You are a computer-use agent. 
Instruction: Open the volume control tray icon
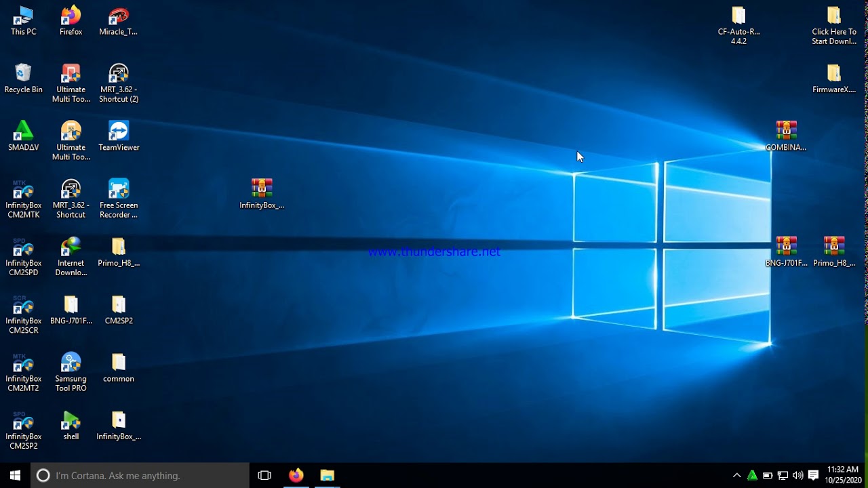point(797,475)
